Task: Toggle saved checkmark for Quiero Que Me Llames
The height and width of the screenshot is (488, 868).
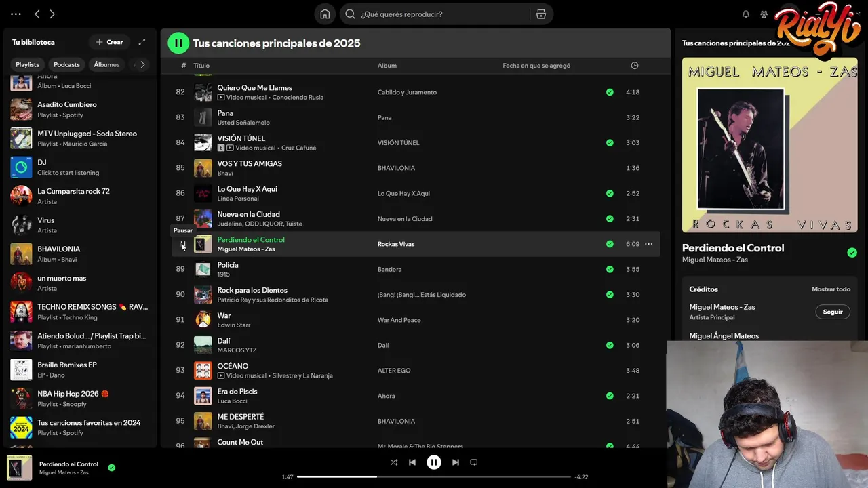Action: 610,92
